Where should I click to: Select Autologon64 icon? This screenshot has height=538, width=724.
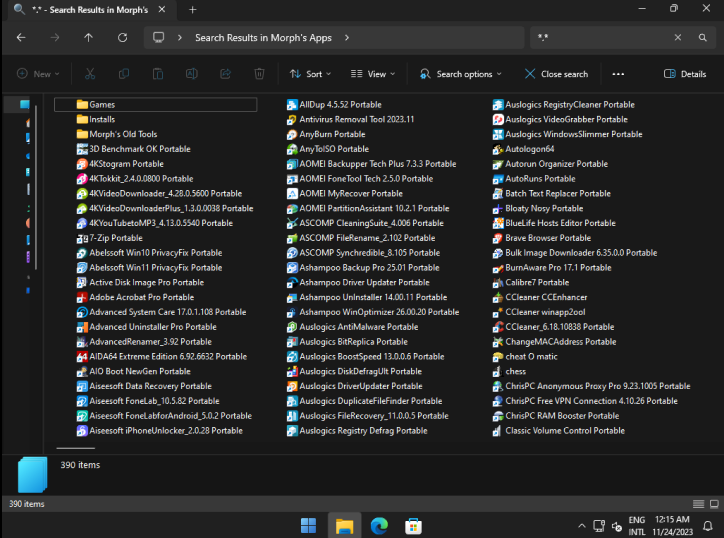pos(498,149)
